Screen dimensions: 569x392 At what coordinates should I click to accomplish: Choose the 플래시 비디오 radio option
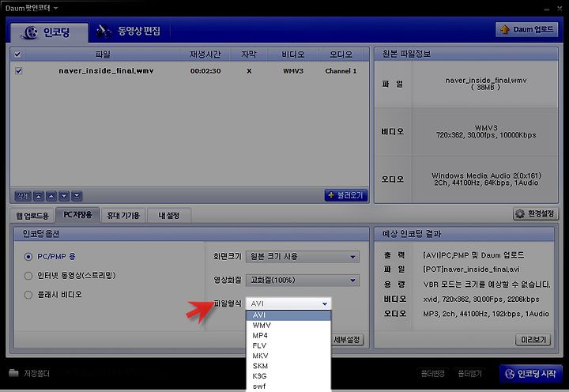28,295
